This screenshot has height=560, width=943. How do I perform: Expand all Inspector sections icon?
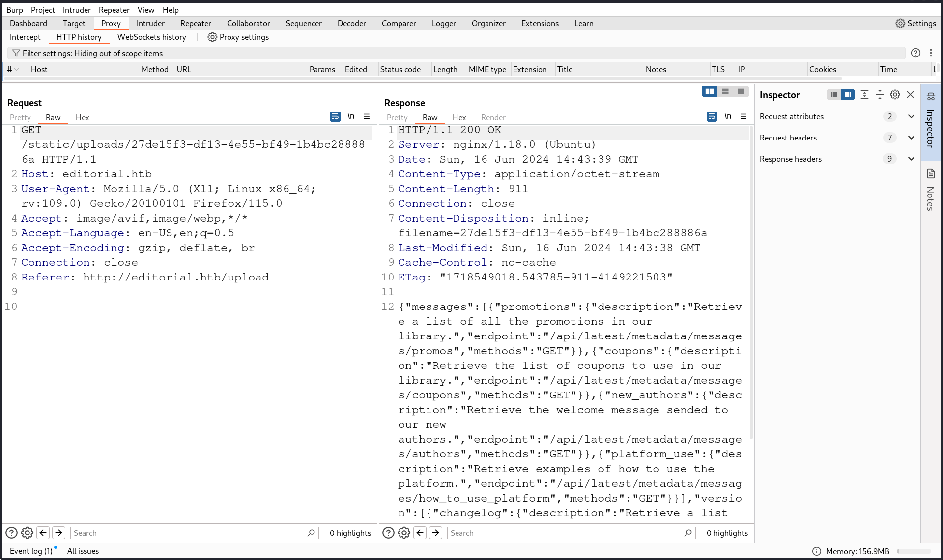coord(864,95)
